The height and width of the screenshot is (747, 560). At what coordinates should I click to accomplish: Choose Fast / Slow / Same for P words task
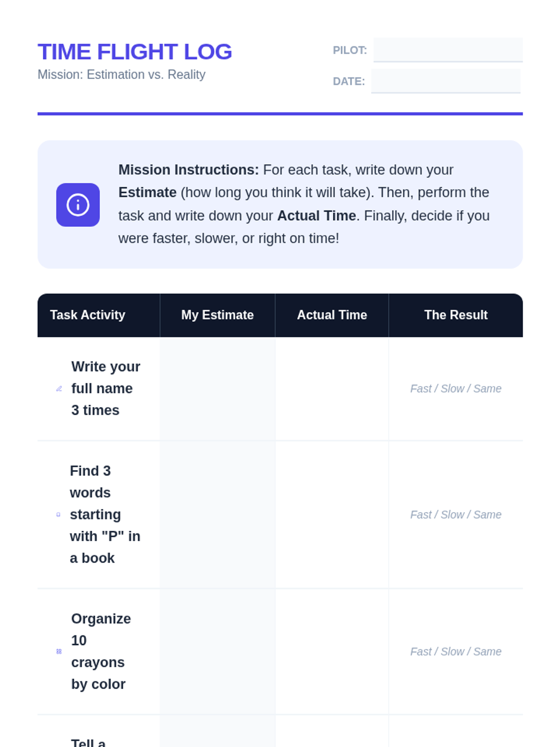(x=455, y=514)
